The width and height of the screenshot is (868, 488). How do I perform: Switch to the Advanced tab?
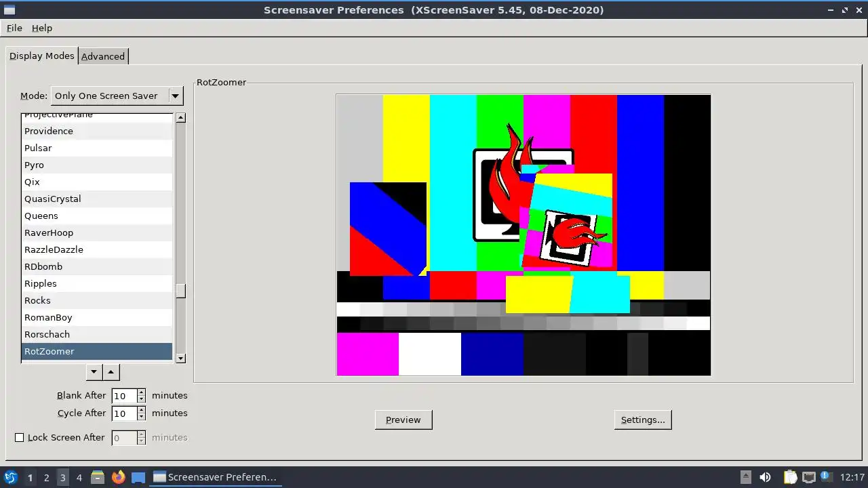103,56
